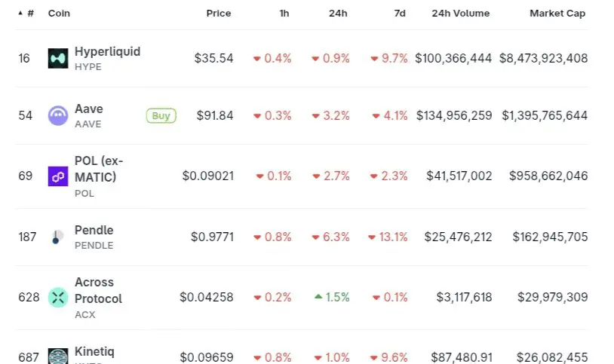
Task: Open the Hyperliquid coin name link
Action: 107,52
